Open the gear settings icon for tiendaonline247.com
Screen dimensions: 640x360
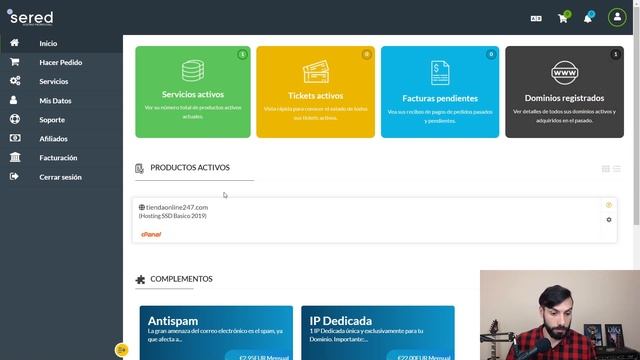609,220
